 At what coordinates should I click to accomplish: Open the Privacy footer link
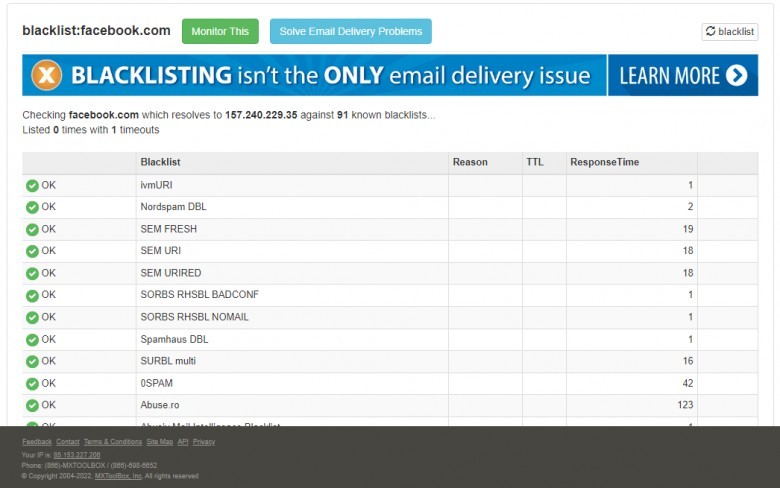[x=204, y=442]
